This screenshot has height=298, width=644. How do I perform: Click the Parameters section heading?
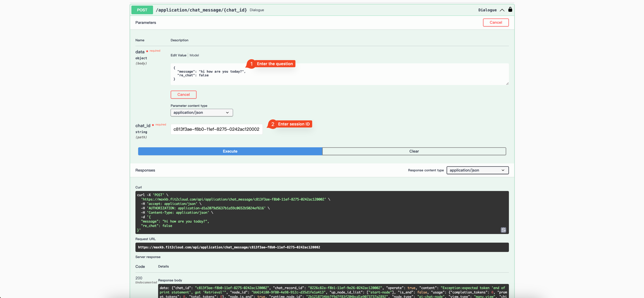[146, 23]
